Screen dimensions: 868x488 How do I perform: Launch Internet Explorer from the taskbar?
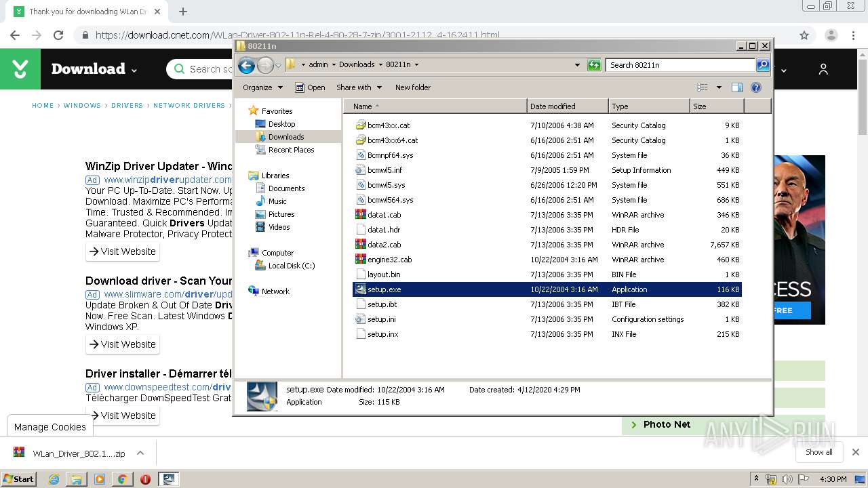[54, 479]
